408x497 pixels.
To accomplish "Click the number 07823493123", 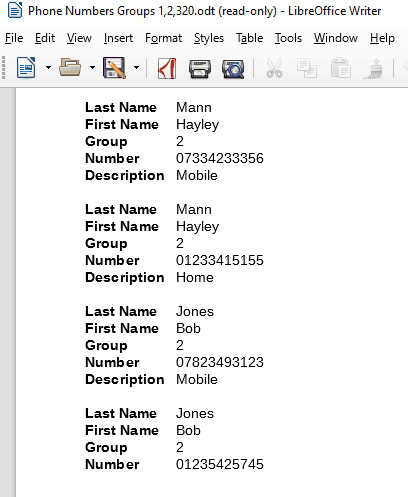I will [220, 362].
